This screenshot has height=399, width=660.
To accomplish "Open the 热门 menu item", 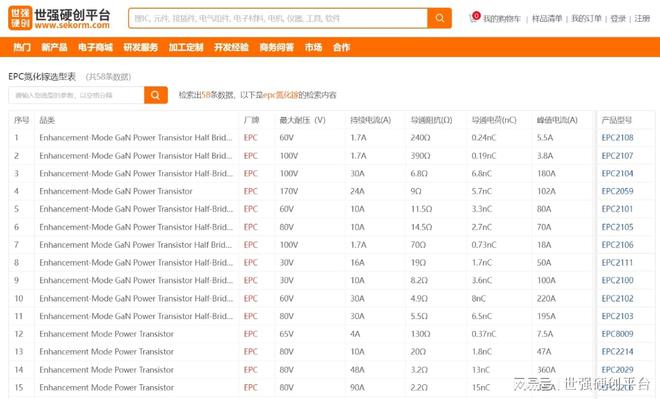I will click(x=22, y=47).
